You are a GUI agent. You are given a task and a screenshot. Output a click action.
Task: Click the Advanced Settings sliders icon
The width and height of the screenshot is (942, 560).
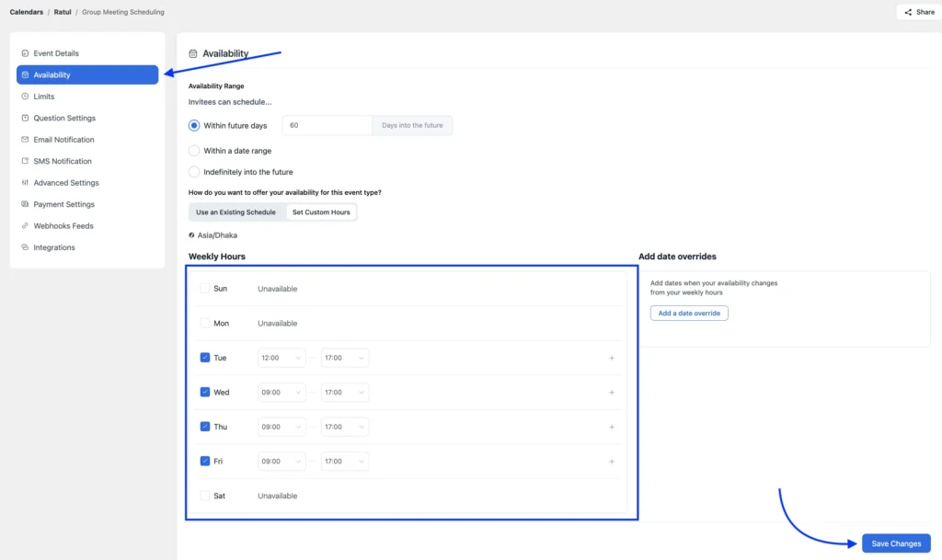tap(26, 182)
